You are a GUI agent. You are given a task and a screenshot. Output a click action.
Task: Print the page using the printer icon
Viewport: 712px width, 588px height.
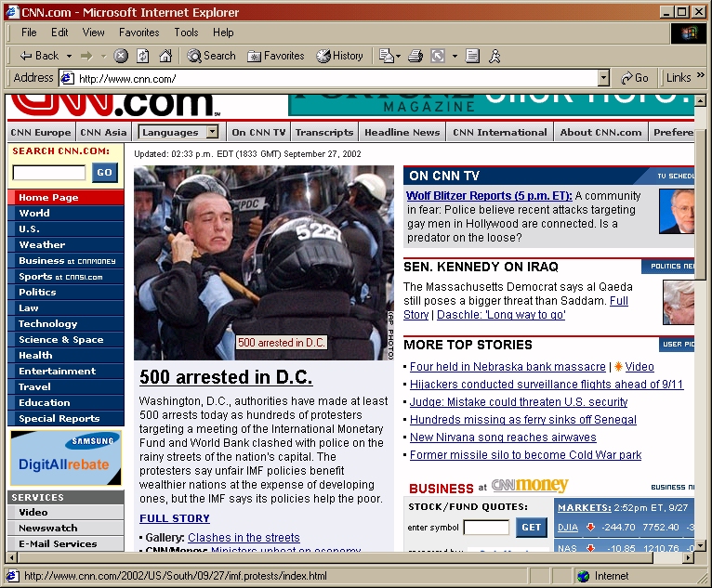tap(415, 56)
